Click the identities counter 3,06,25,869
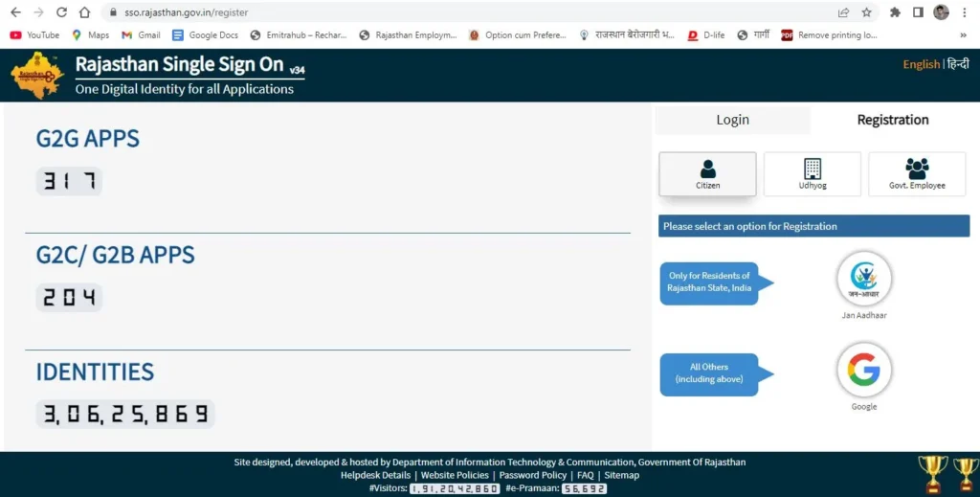980x497 pixels. coord(125,414)
